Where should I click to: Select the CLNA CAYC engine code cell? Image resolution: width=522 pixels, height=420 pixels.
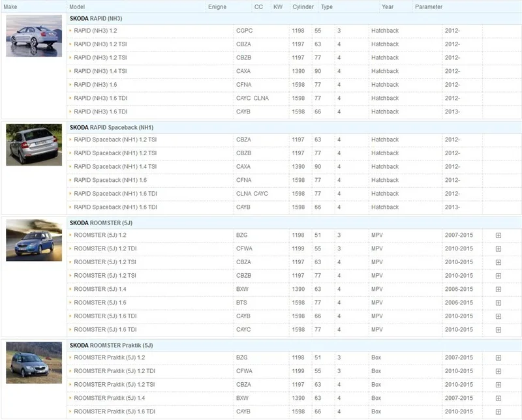click(x=252, y=194)
